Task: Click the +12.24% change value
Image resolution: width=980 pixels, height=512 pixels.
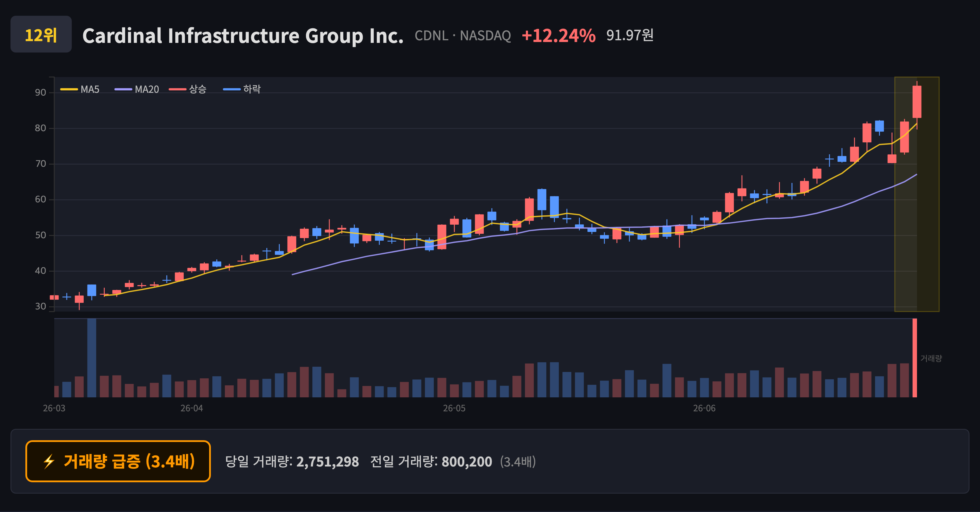Action: [x=559, y=36]
